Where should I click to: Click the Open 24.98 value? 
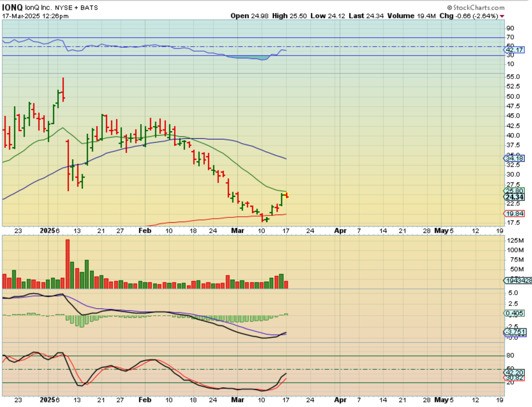[249, 16]
